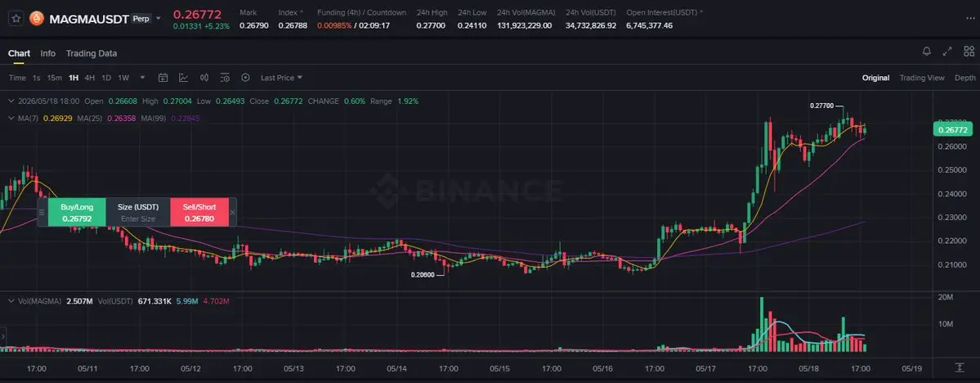The image size is (980, 383).
Task: Close the quick order panel
Action: click(x=232, y=212)
